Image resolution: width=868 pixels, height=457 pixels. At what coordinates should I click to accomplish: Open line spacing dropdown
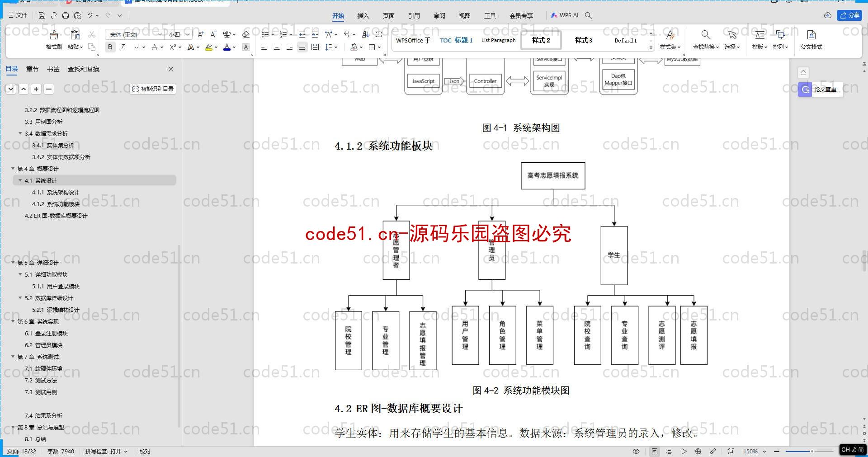336,47
